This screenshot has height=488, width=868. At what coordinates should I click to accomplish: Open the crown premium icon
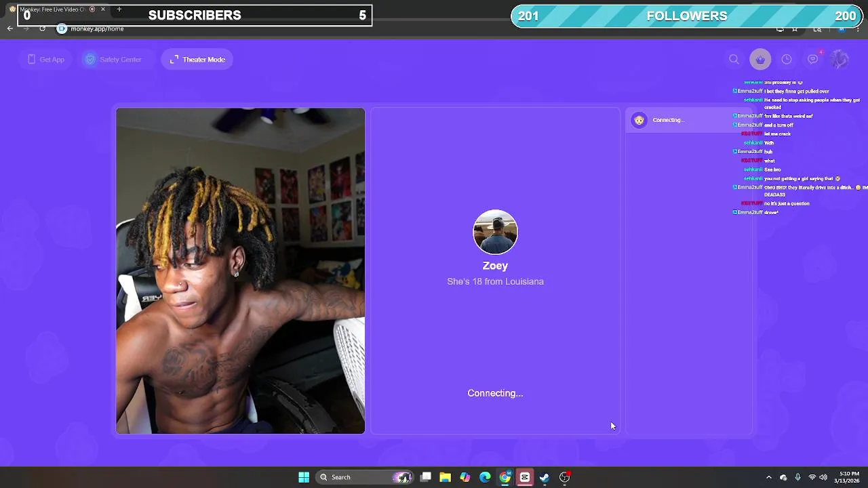coord(760,60)
